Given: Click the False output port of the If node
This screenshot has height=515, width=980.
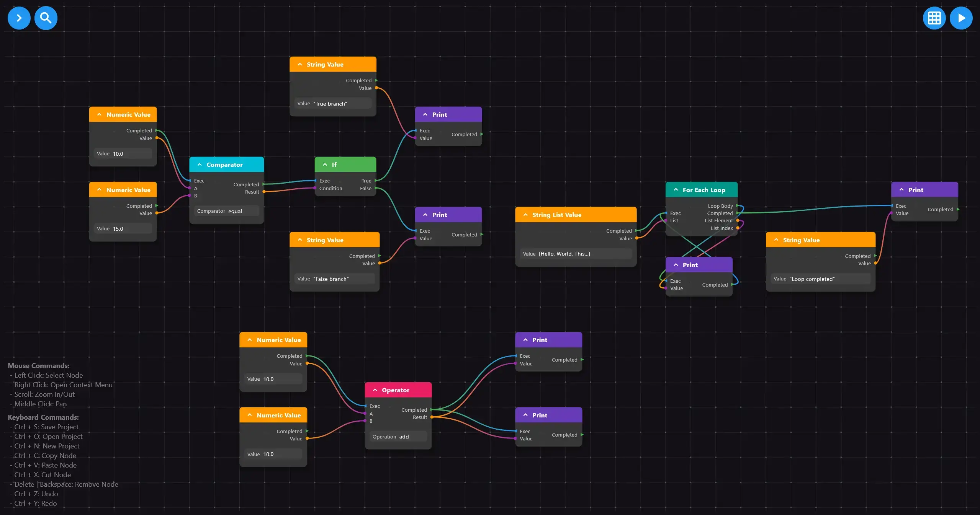Looking at the screenshot, I should tap(376, 188).
